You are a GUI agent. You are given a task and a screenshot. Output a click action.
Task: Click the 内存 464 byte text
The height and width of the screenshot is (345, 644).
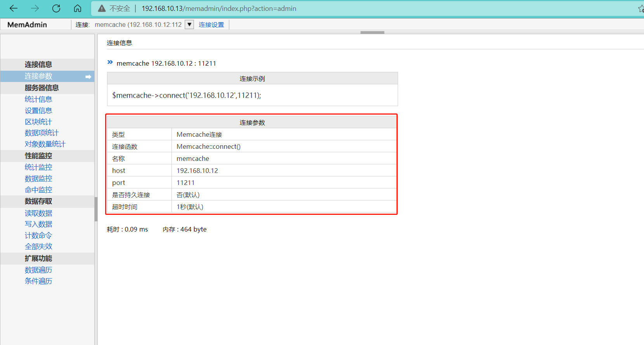(x=185, y=229)
